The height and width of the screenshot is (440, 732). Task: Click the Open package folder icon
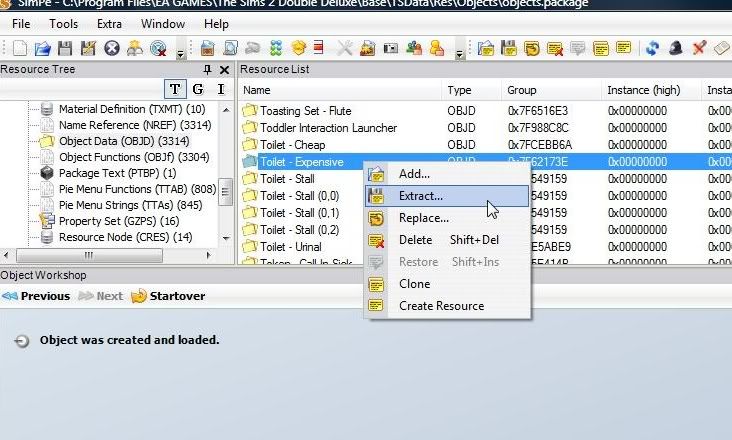(x=42, y=48)
